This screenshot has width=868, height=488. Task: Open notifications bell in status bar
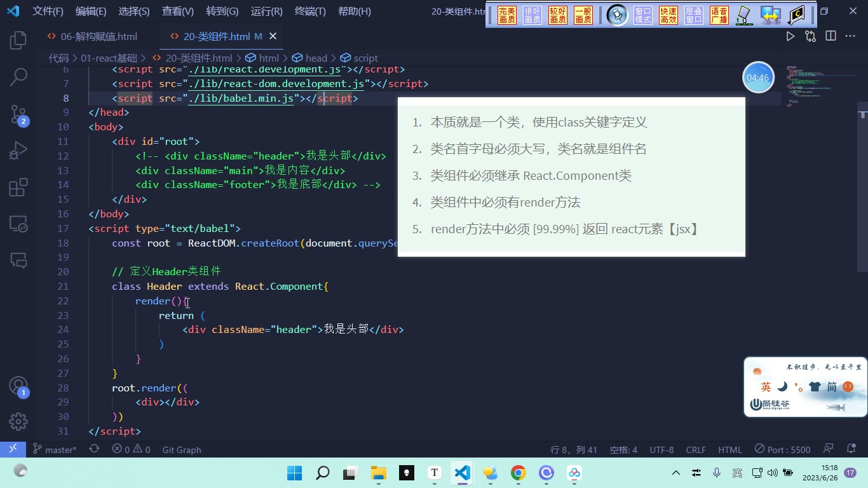coord(850,449)
